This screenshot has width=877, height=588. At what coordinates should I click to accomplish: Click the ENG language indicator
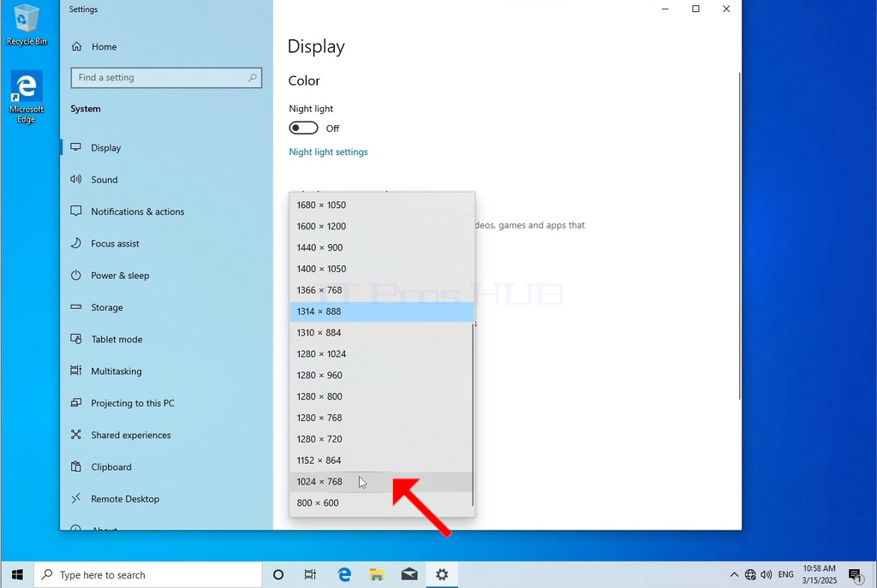tap(786, 574)
